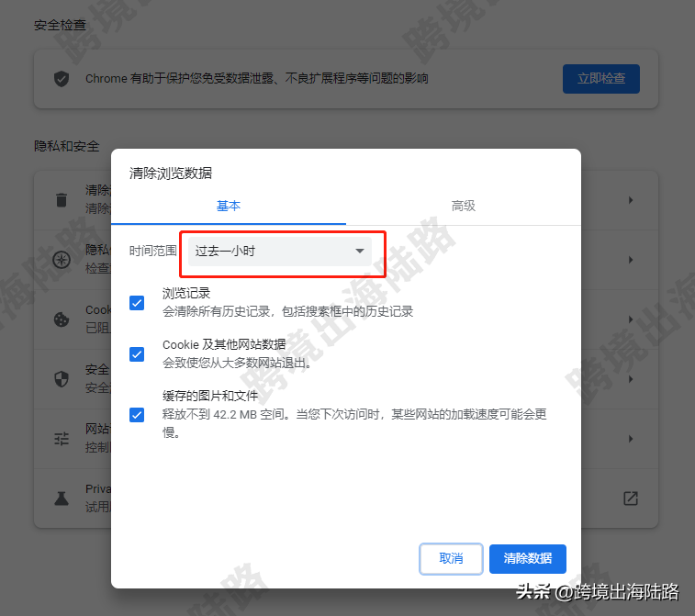Switch to the 高级 tab
Viewport: 695px width, 616px height.
tap(464, 206)
